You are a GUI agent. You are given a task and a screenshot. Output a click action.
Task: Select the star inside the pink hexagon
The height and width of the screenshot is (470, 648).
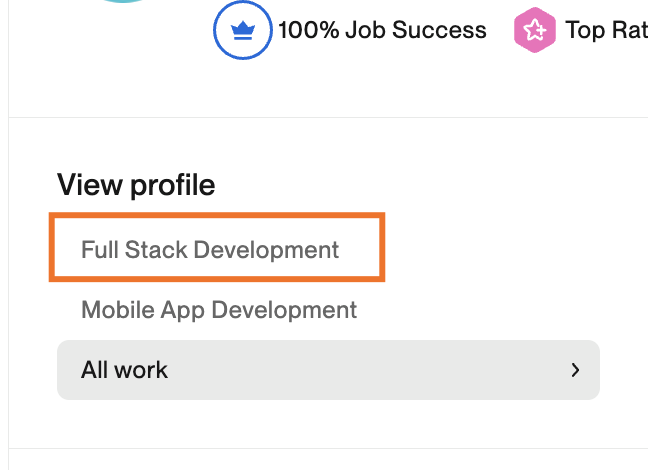coord(534,31)
